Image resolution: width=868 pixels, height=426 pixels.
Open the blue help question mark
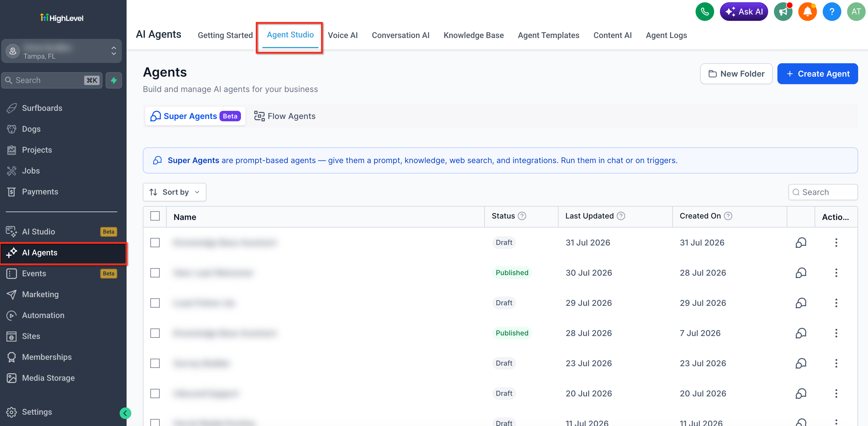pos(832,12)
